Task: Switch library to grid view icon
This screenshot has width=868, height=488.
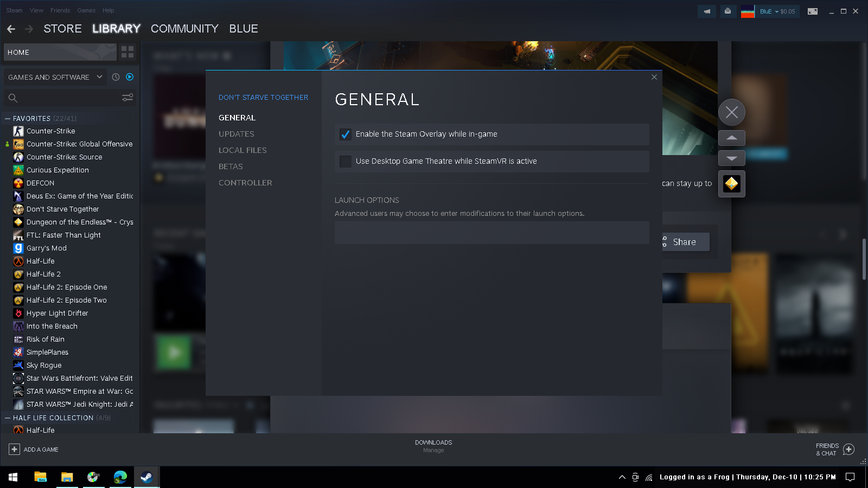Action: click(127, 52)
